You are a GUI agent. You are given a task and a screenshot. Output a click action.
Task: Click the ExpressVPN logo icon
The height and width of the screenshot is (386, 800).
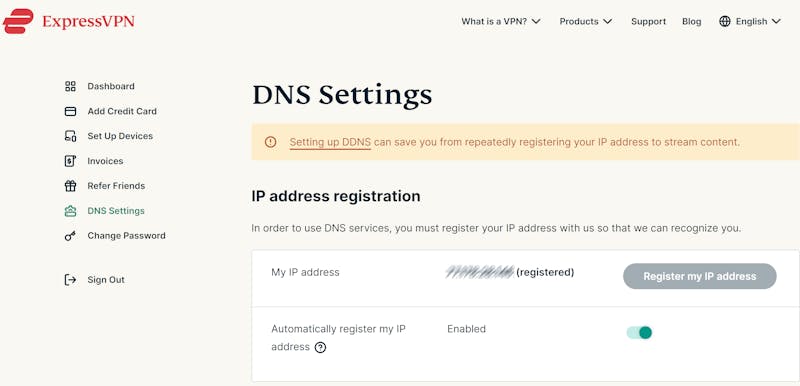18,21
